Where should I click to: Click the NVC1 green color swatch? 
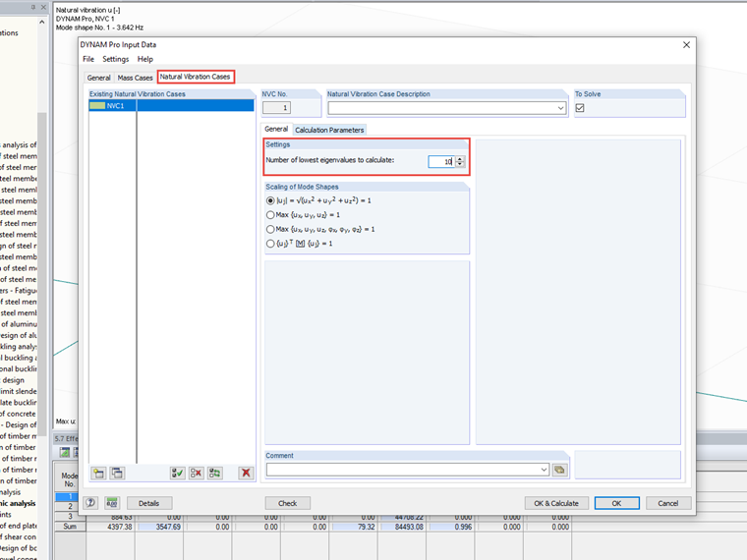click(x=97, y=106)
